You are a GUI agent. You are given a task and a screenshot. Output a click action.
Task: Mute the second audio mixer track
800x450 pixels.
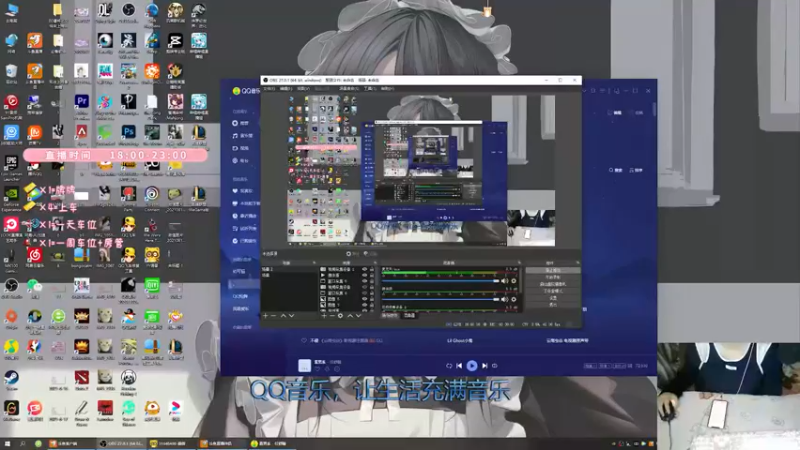tap(505, 299)
